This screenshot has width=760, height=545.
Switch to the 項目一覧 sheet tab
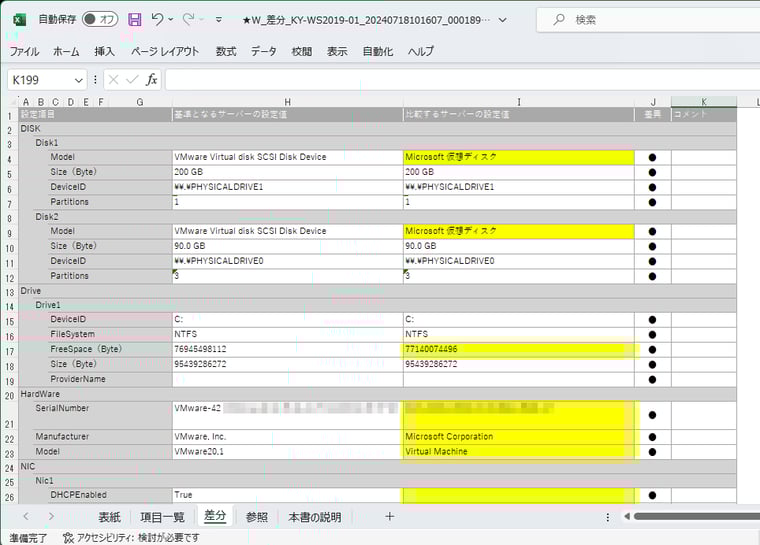[162, 517]
